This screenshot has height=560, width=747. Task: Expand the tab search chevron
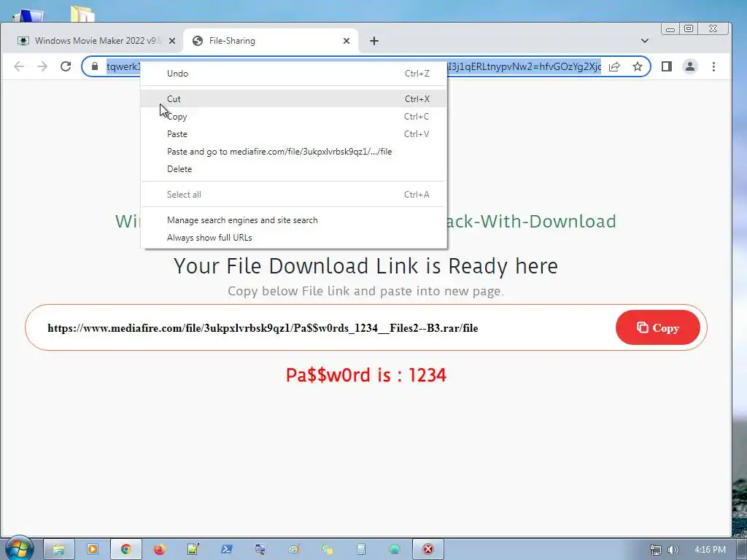[x=645, y=41]
